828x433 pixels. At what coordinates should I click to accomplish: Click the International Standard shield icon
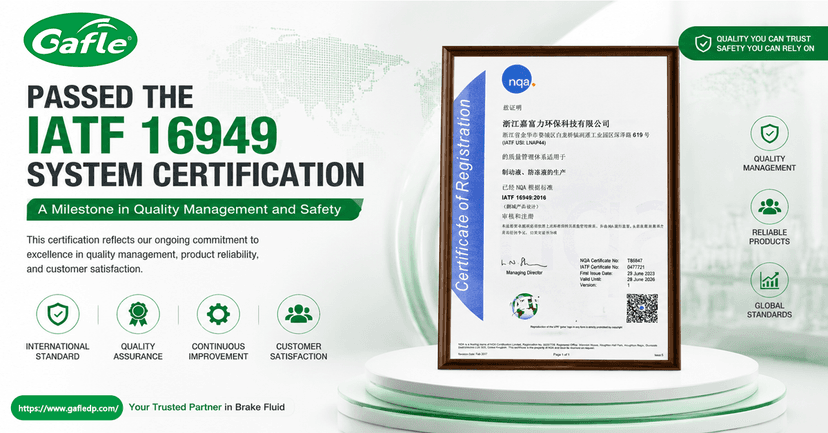(58, 315)
